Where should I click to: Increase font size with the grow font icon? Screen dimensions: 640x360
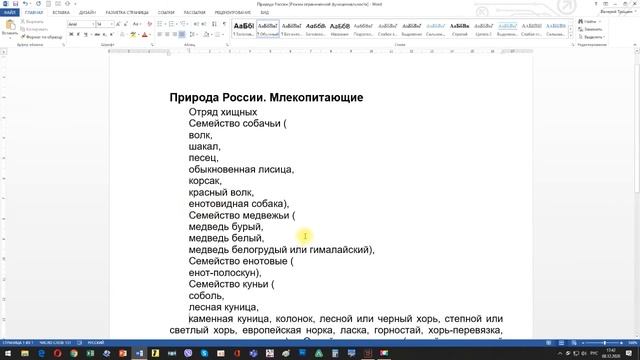[118, 24]
